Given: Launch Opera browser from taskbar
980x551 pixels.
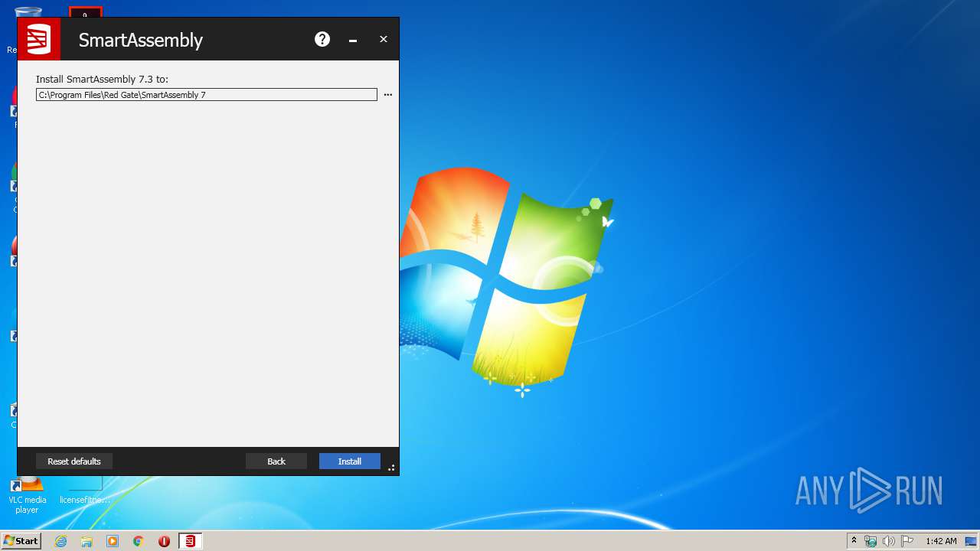Looking at the screenshot, I should [x=164, y=541].
